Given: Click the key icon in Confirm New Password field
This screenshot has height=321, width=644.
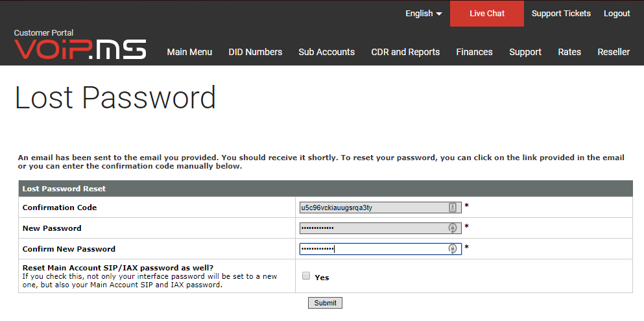Looking at the screenshot, I should tap(453, 249).
